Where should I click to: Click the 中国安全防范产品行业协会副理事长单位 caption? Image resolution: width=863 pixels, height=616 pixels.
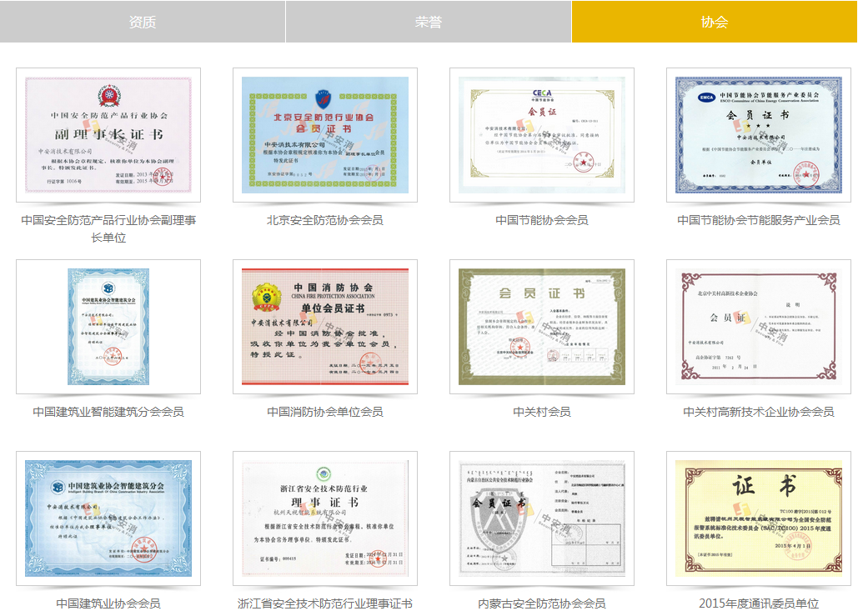click(108, 228)
